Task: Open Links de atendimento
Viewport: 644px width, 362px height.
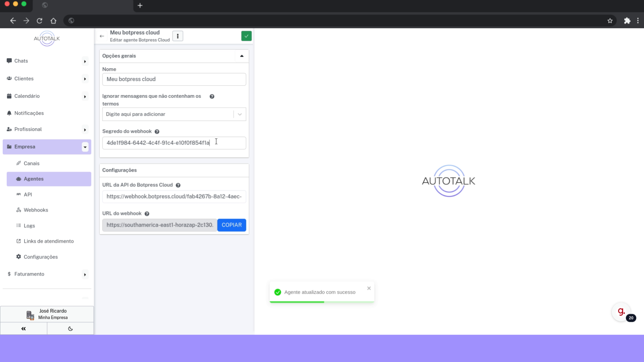Action: pos(49,241)
